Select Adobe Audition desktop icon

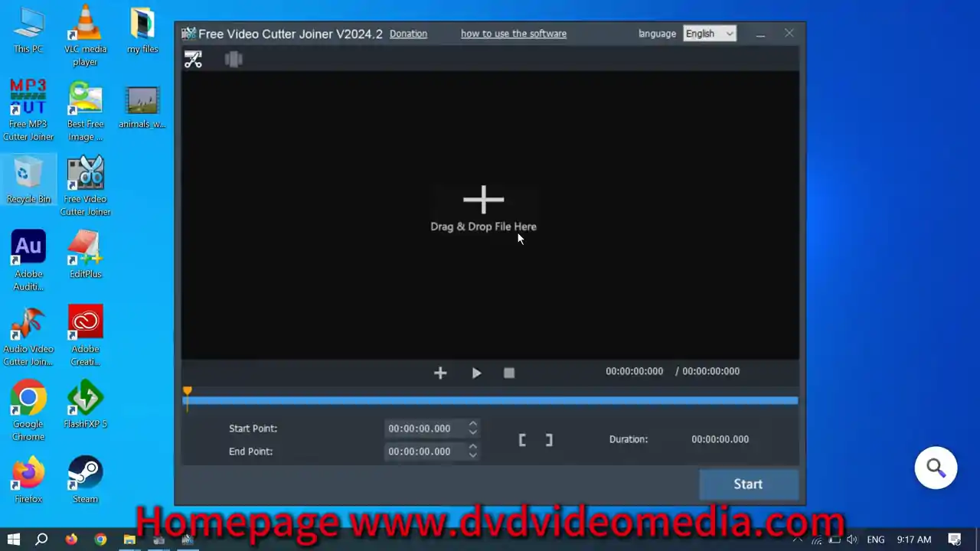28,261
